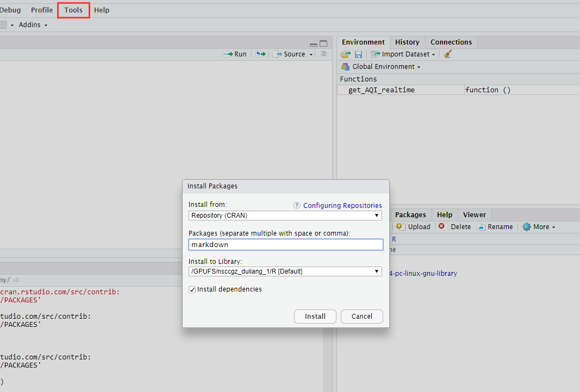Screen dimensions: 580x392
Task: Expand the Global Environment dropdown
Action: pyautogui.click(x=381, y=66)
